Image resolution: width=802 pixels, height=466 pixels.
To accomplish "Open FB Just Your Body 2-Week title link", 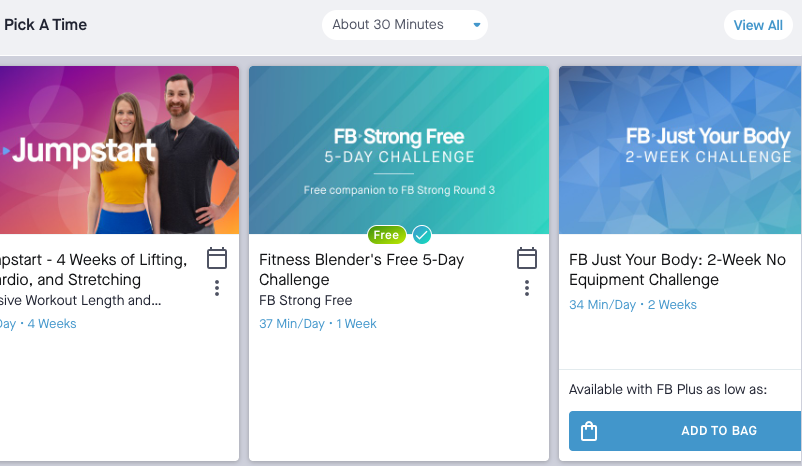I will click(x=677, y=270).
